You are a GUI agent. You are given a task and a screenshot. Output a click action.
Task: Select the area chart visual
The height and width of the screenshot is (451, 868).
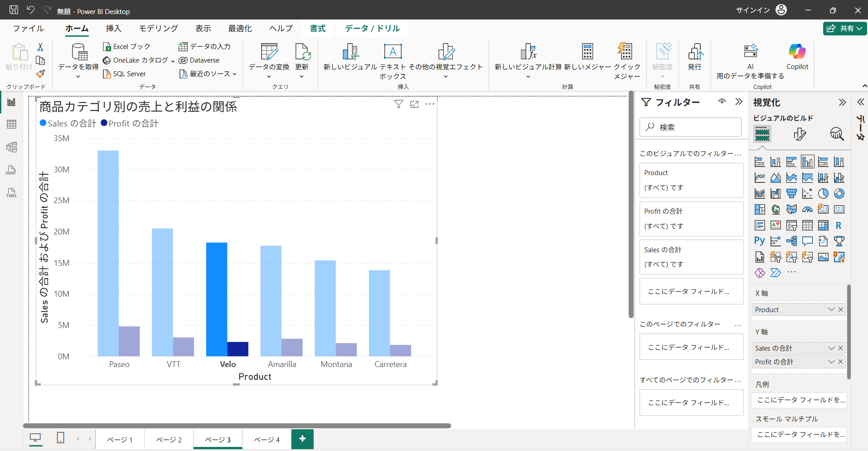coord(776,178)
